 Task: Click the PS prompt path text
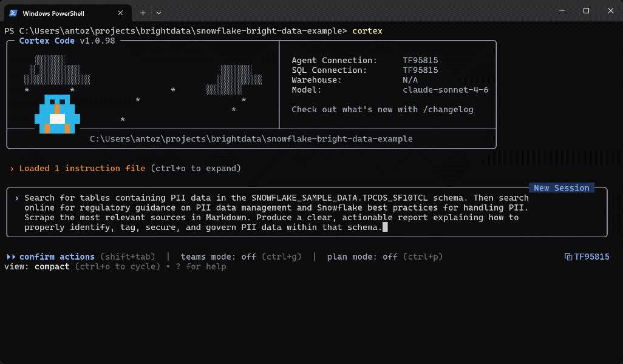175,31
